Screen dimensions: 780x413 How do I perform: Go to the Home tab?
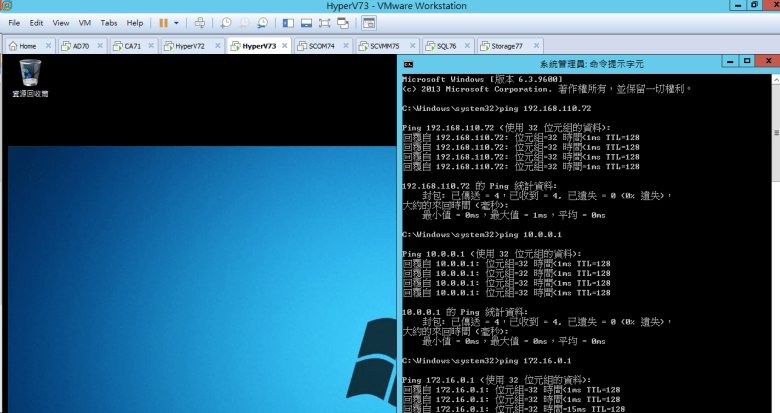coord(27,46)
